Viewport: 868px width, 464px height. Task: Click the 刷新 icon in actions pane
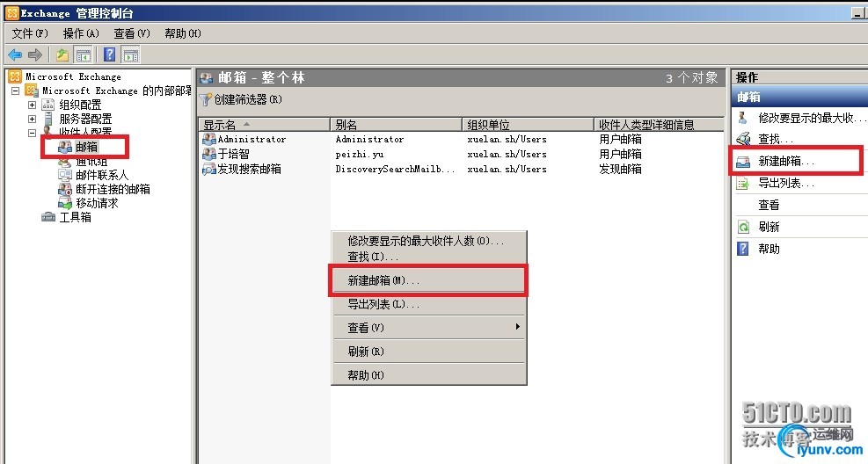[743, 227]
